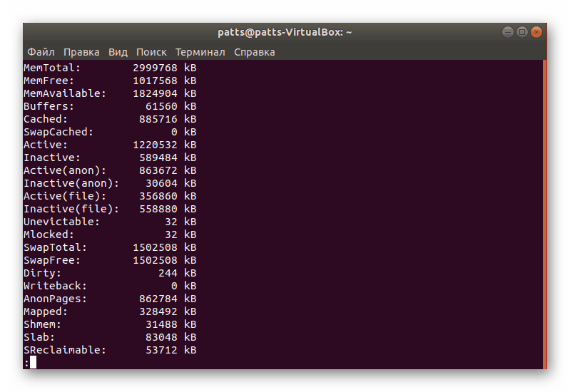The width and height of the screenshot is (570, 392).
Task: Click the Slab: label
Action: pyautogui.click(x=39, y=338)
